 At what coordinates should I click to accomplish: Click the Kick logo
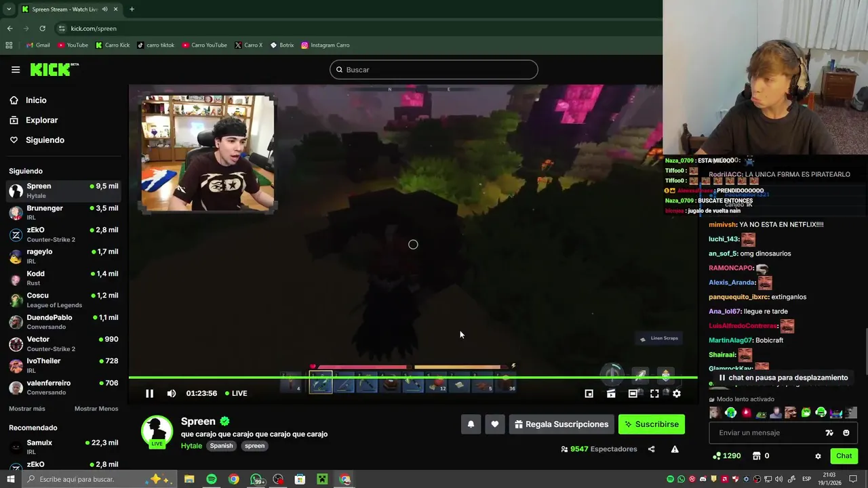tap(54, 69)
